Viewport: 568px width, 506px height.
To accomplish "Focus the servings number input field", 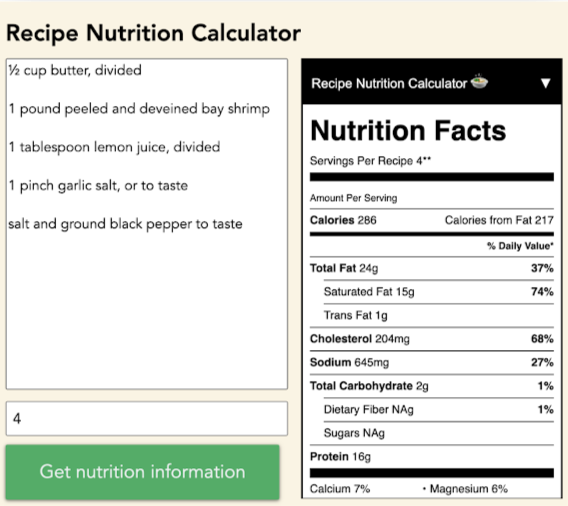I will [x=147, y=418].
